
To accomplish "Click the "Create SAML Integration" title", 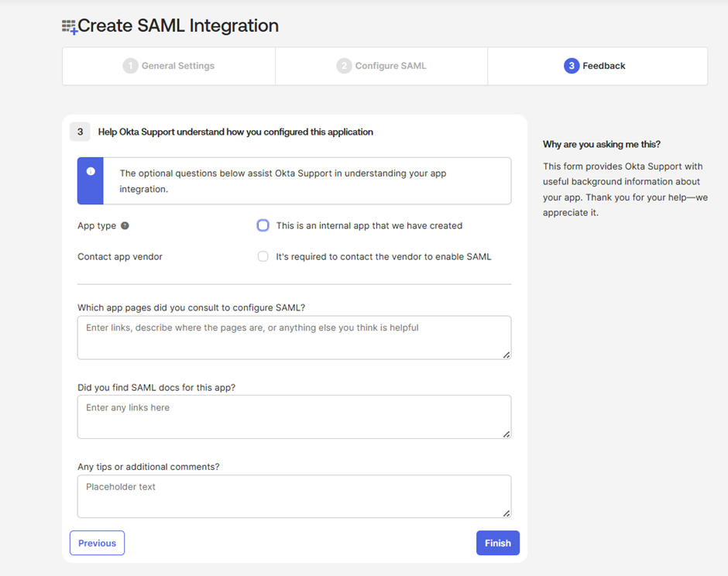I will 178,26.
